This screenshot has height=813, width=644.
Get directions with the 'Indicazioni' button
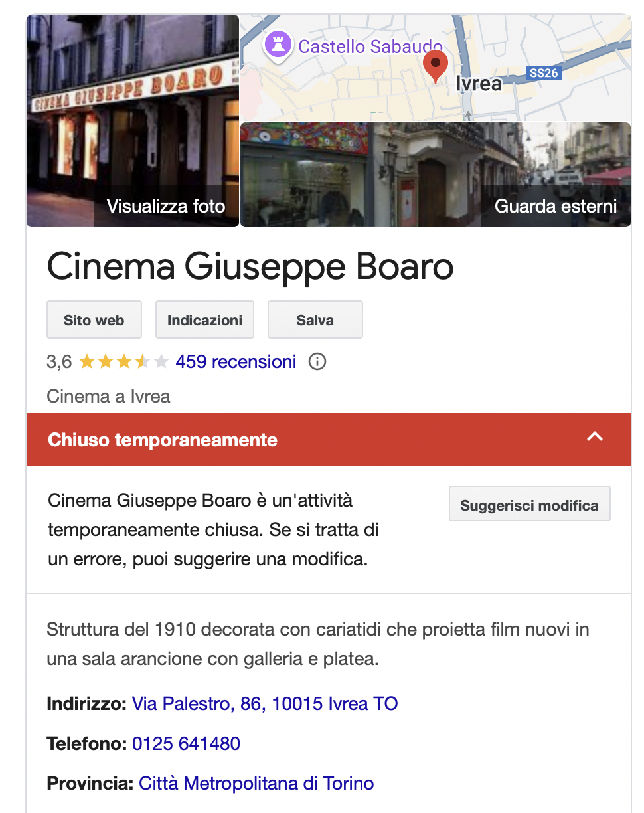[204, 320]
